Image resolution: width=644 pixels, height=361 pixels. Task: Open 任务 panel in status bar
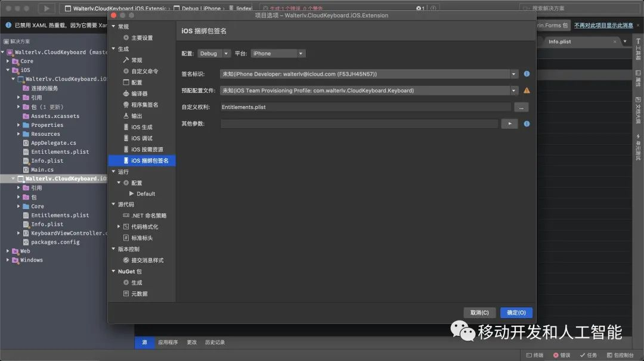point(588,355)
